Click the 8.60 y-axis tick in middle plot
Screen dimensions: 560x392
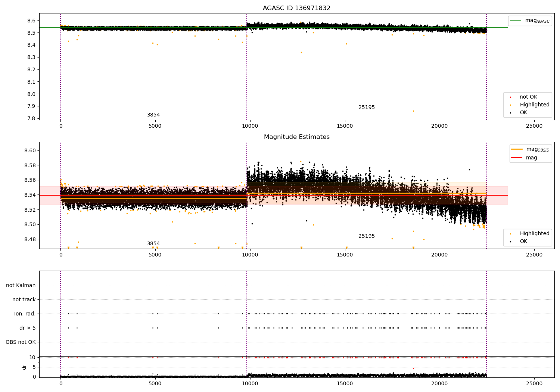pos(30,150)
